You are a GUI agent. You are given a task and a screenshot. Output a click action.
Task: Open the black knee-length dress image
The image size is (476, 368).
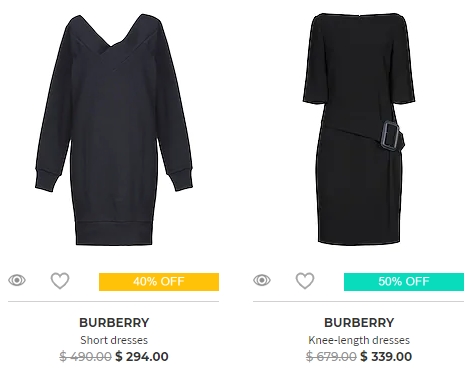point(359,128)
